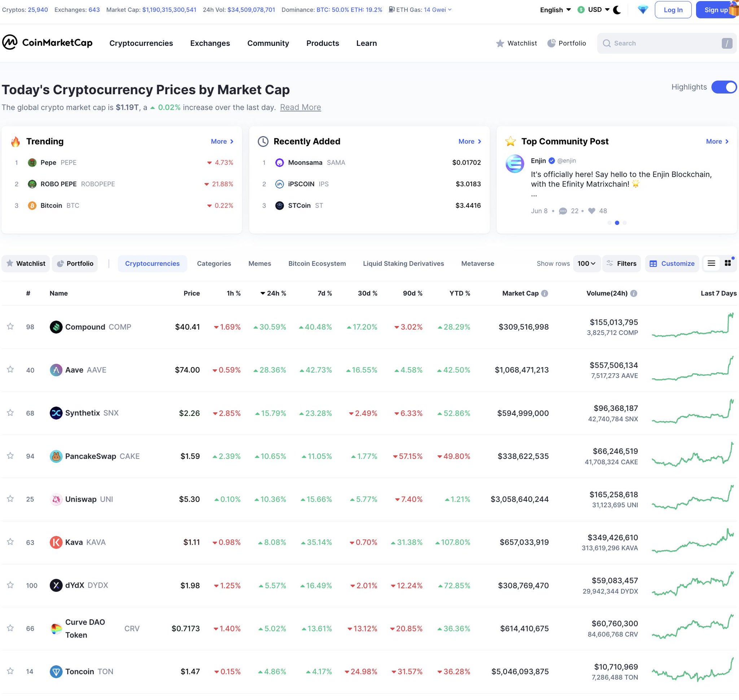Star Uniswap to add to watchlist

pyautogui.click(x=10, y=499)
